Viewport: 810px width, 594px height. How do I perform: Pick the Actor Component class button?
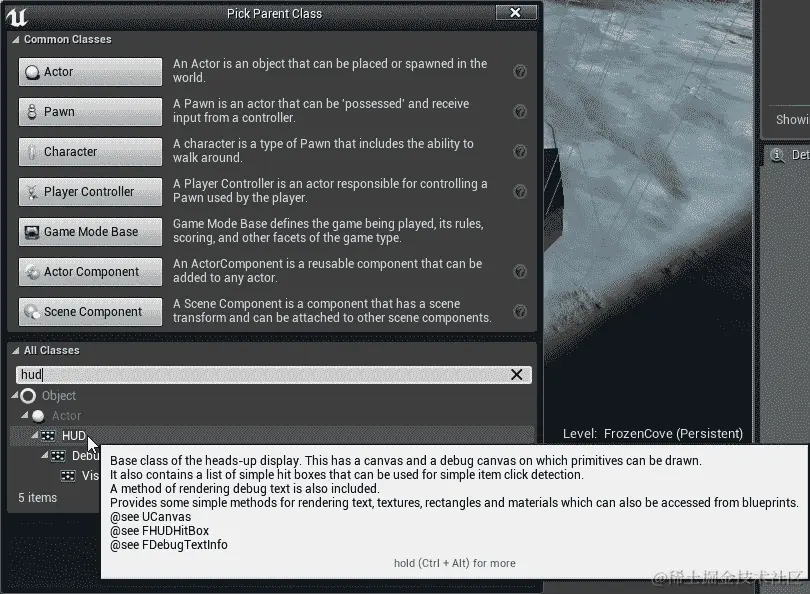pos(90,272)
